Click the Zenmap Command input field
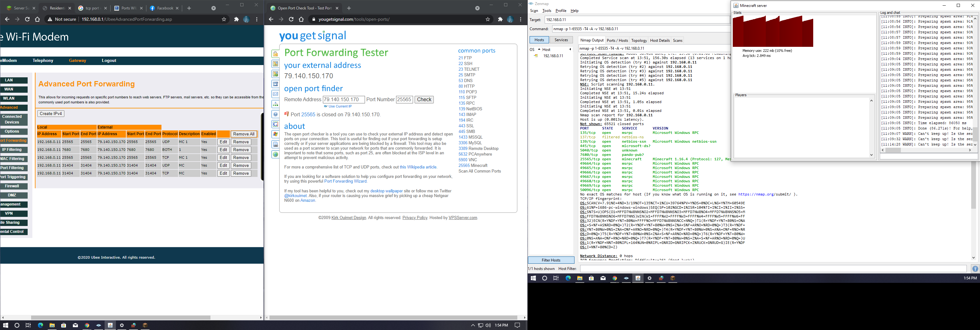This screenshot has width=980, height=330. [641, 29]
